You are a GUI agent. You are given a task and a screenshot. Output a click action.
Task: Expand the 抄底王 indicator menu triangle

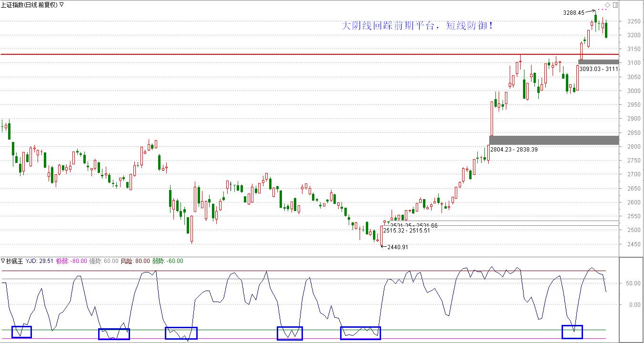2,261
